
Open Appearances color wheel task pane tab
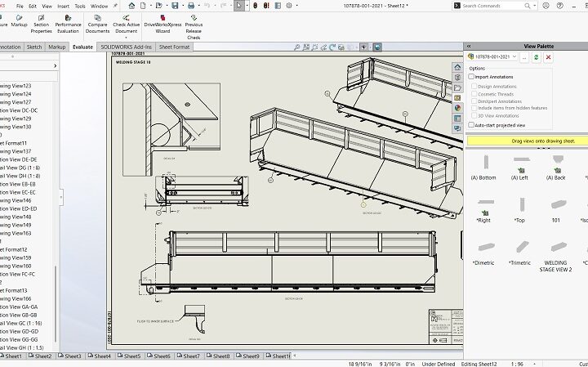click(x=457, y=106)
